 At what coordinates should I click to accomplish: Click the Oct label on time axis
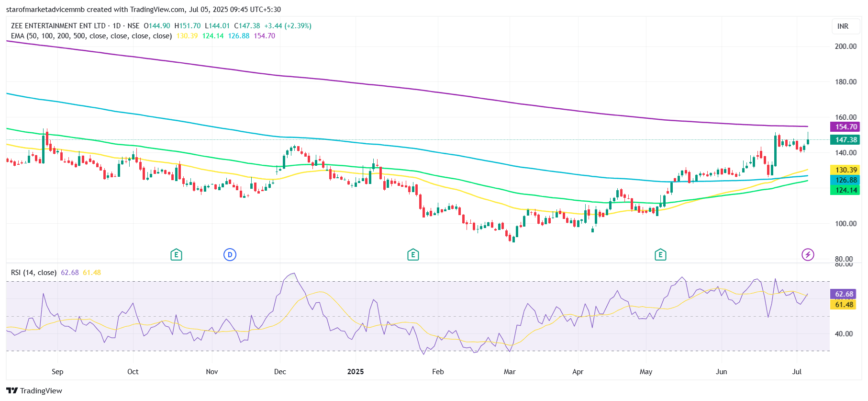tap(133, 372)
